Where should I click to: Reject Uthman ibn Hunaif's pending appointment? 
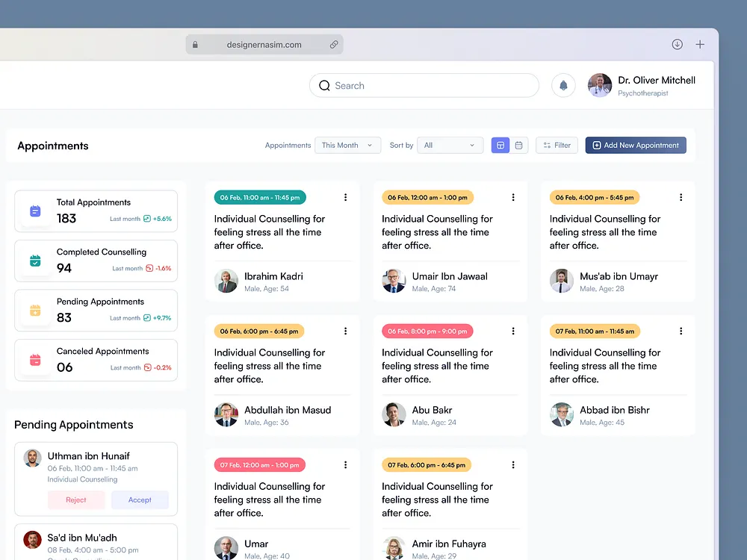[x=76, y=500]
